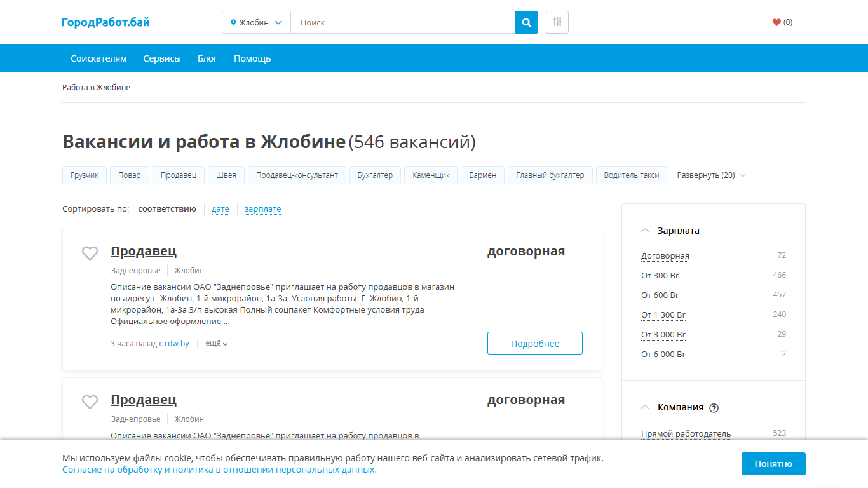This screenshot has width=868, height=488.
Task: Filter salary От 6 000 Br
Action: (663, 355)
